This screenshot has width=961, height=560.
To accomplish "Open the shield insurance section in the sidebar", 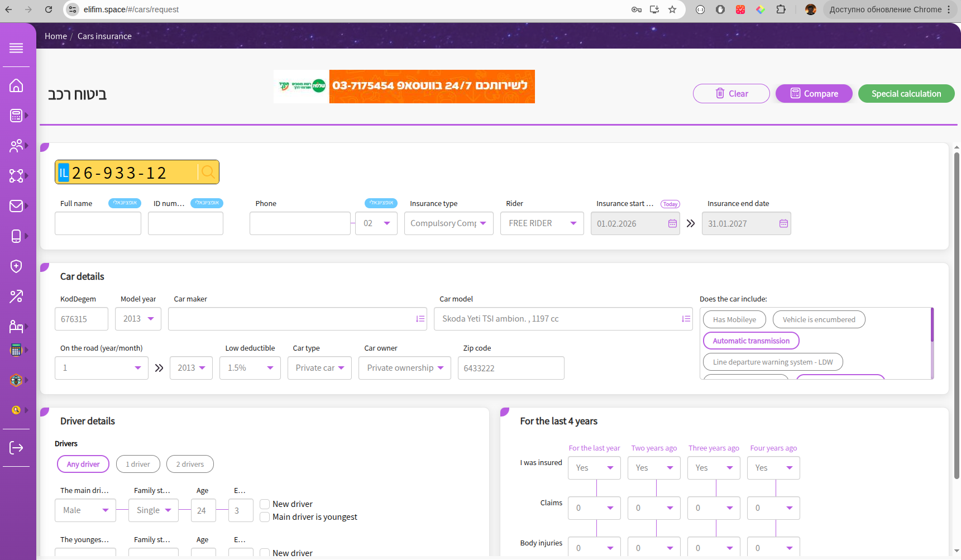I will (16, 266).
